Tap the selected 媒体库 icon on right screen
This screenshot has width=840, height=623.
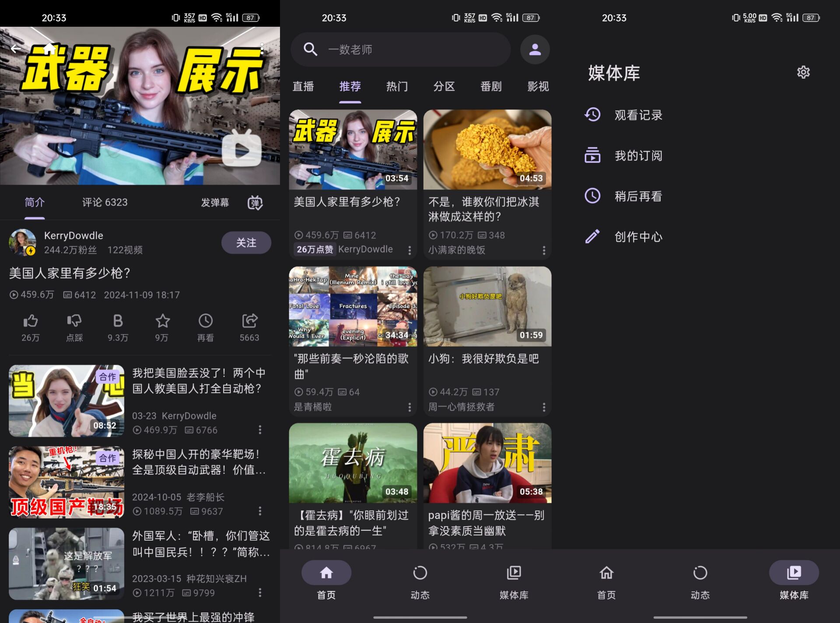(x=794, y=573)
